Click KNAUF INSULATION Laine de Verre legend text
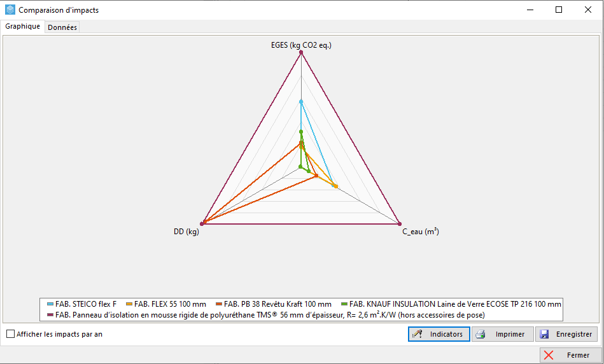The image size is (604, 364). (x=455, y=304)
